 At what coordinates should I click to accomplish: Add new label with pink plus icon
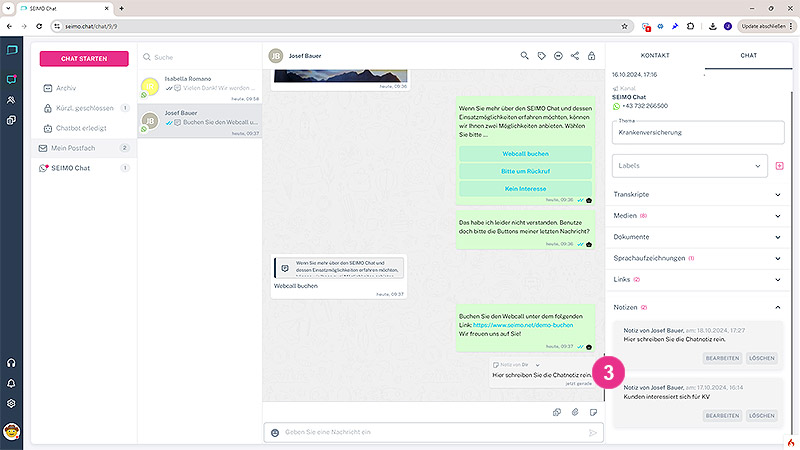[780, 166]
